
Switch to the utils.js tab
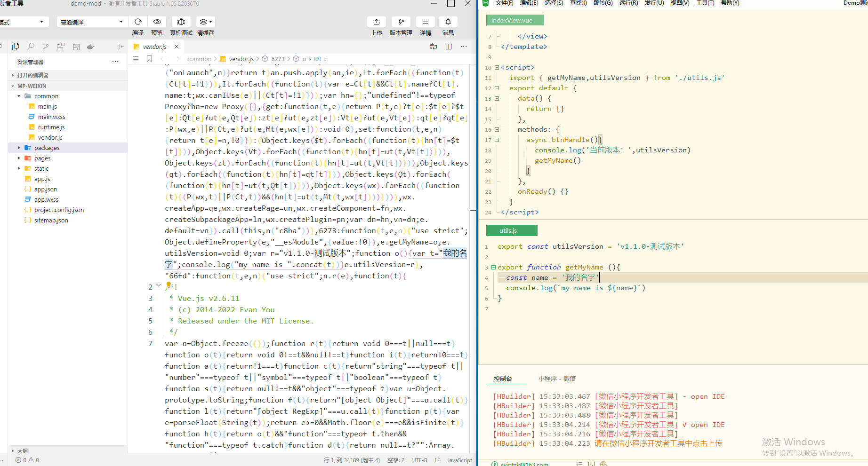point(512,230)
